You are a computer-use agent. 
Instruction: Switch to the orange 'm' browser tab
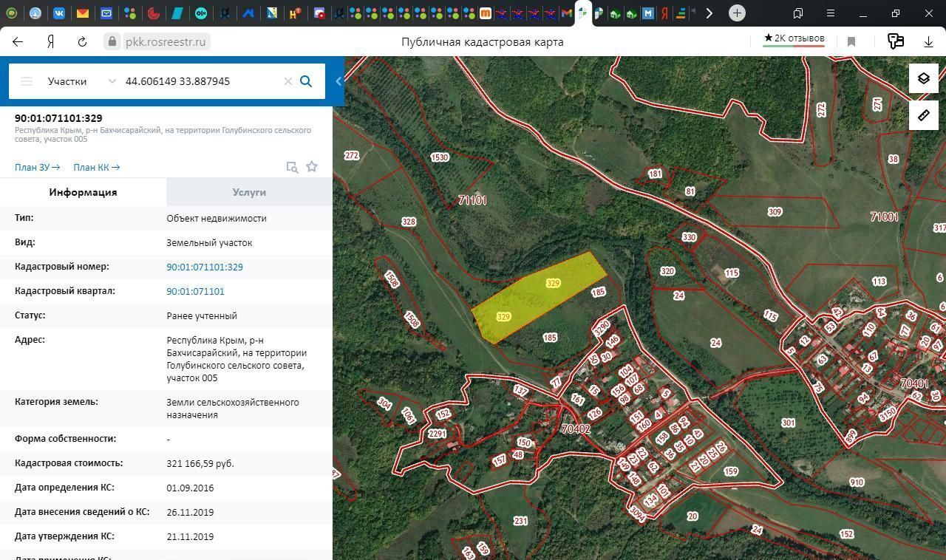click(486, 13)
